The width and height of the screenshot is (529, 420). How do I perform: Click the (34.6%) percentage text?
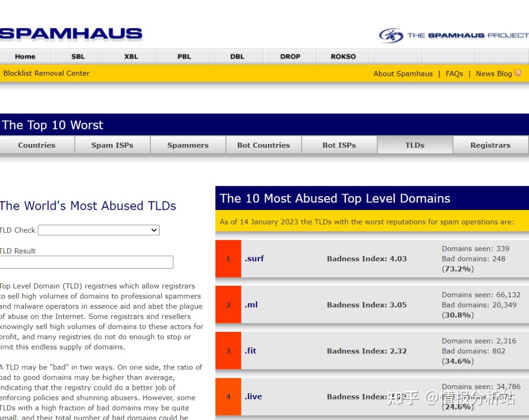[x=458, y=361]
